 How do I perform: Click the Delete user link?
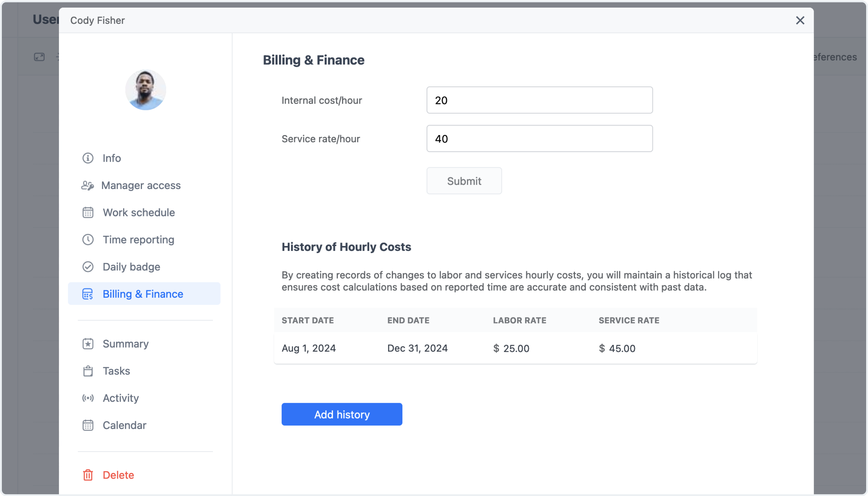(x=118, y=475)
